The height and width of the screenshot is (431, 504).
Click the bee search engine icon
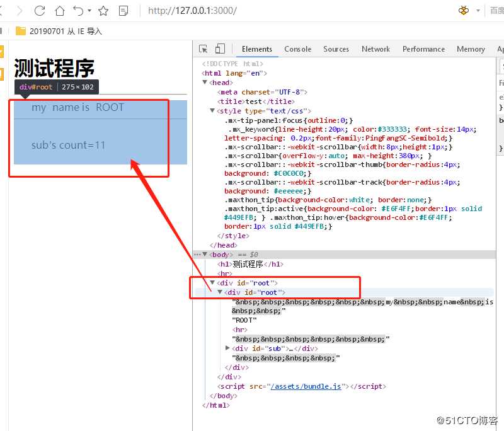pos(464,11)
